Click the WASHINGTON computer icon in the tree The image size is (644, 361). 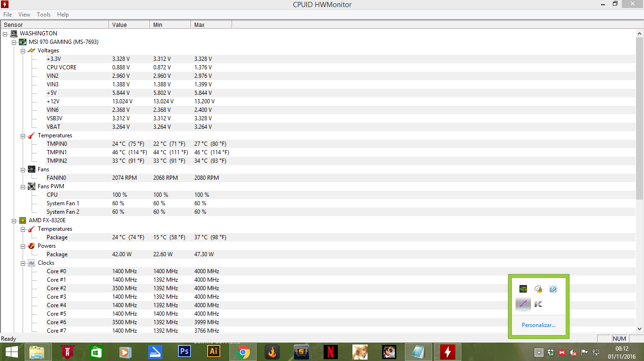[14, 34]
